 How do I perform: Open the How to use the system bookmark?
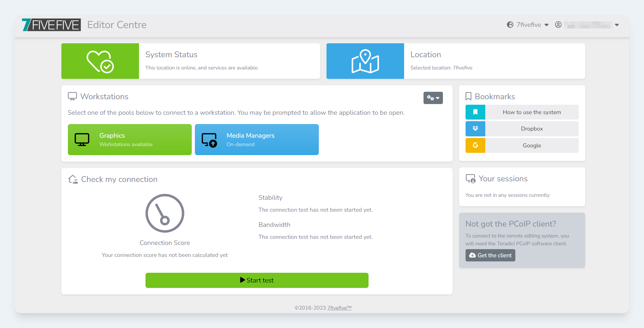point(531,112)
